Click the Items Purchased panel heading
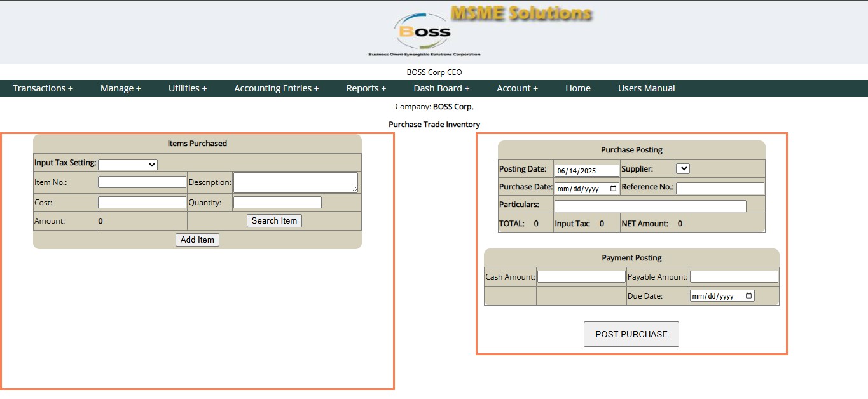The width and height of the screenshot is (868, 399). point(197,144)
